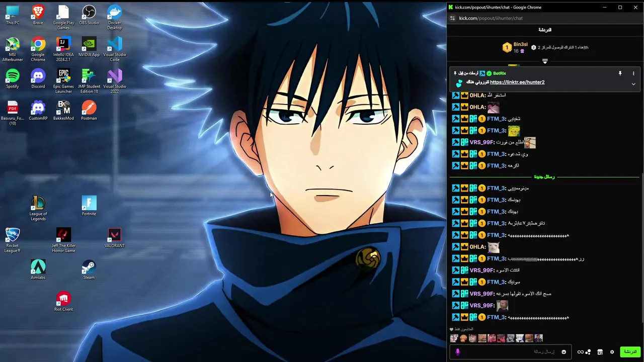Viewport: 644px width, 362px height.
Task: Open the This PC desktop icon
Action: pos(13,15)
